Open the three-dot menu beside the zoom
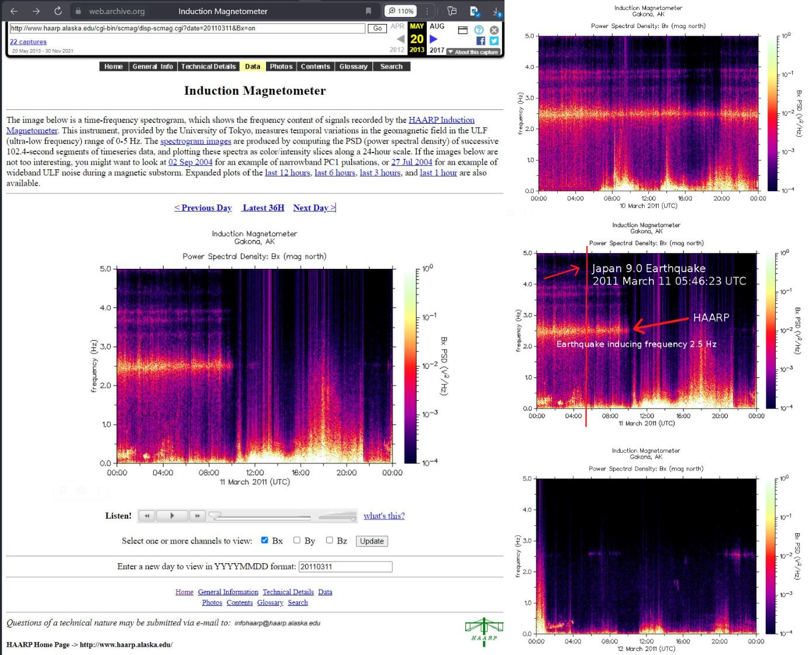Viewport: 812px width, 655px height. 427,11
